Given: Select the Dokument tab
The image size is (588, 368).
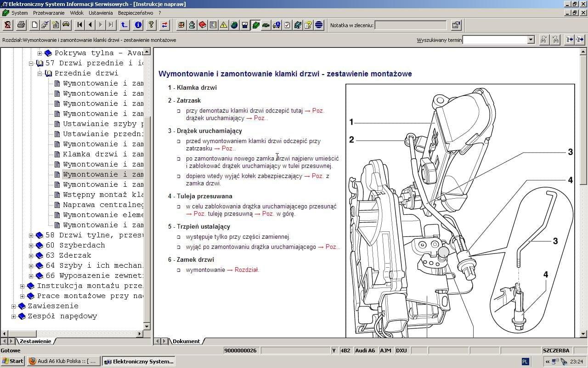Looking at the screenshot, I should pyautogui.click(x=186, y=341).
